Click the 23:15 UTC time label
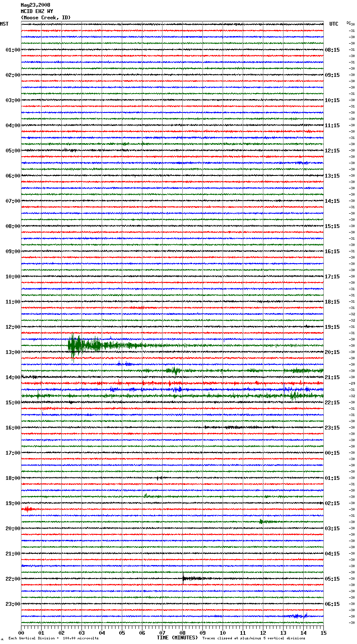This screenshot has width=357, height=644. (x=332, y=428)
